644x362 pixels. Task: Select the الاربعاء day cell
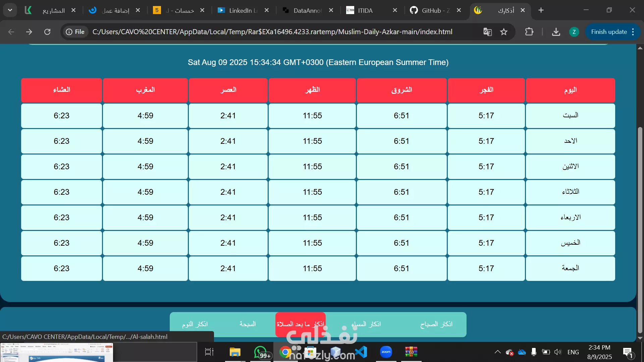(570, 218)
